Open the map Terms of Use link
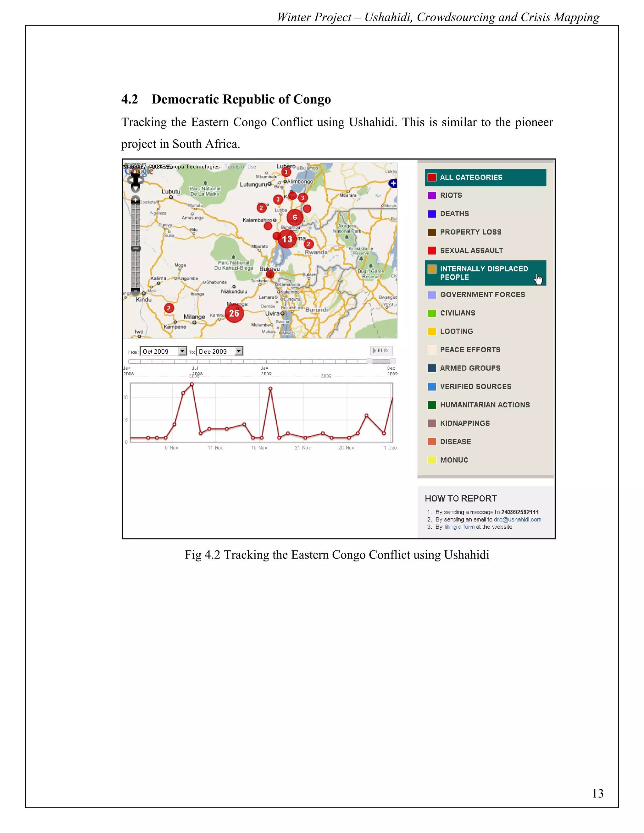The width and height of the screenshot is (644, 833). (240, 167)
